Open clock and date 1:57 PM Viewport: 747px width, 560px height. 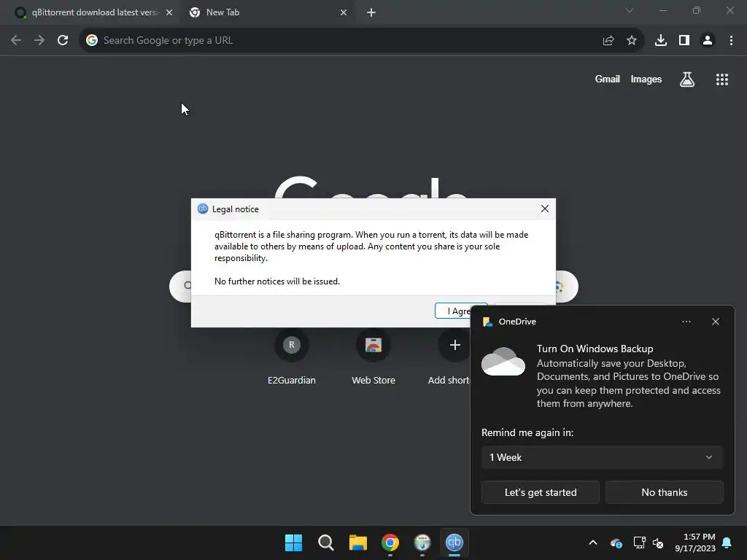click(x=695, y=542)
